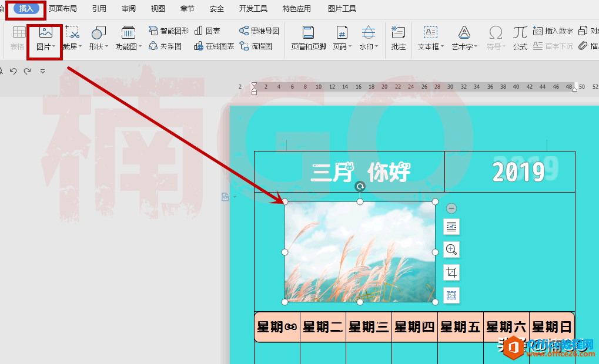Click the 星期三 table cell
The height and width of the screenshot is (364, 599).
click(369, 327)
